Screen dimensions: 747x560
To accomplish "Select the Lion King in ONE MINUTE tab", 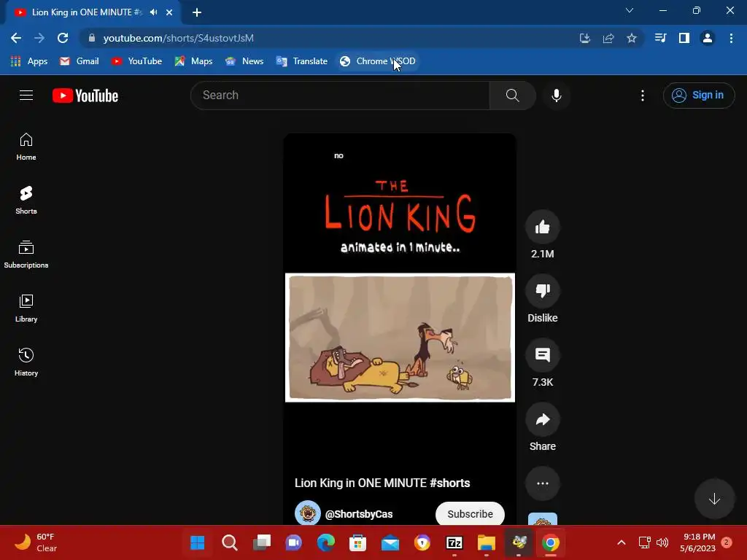I will tap(88, 12).
